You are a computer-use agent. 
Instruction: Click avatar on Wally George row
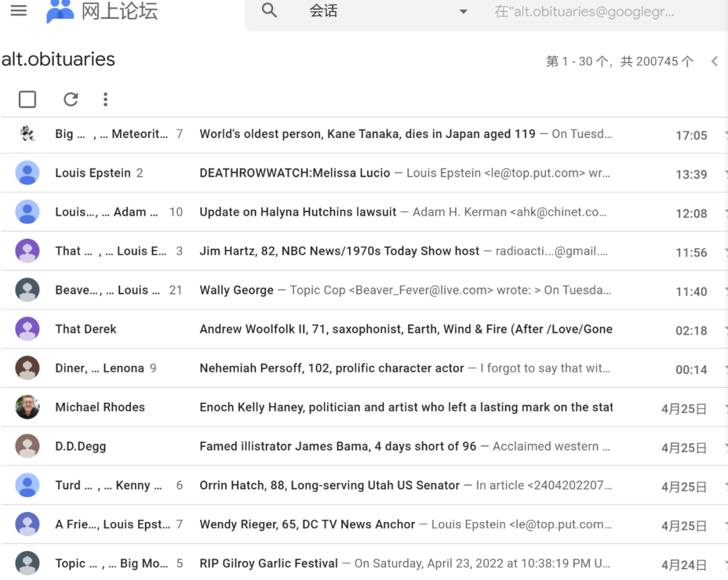[28, 290]
